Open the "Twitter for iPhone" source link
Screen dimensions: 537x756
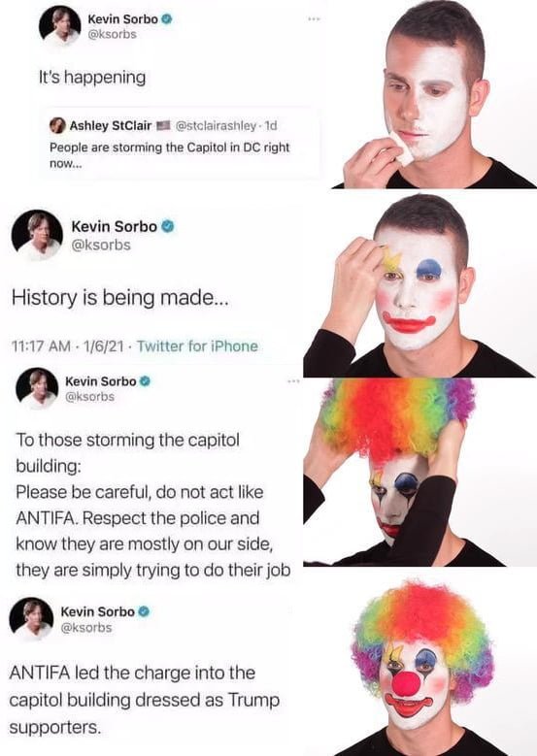pos(197,346)
